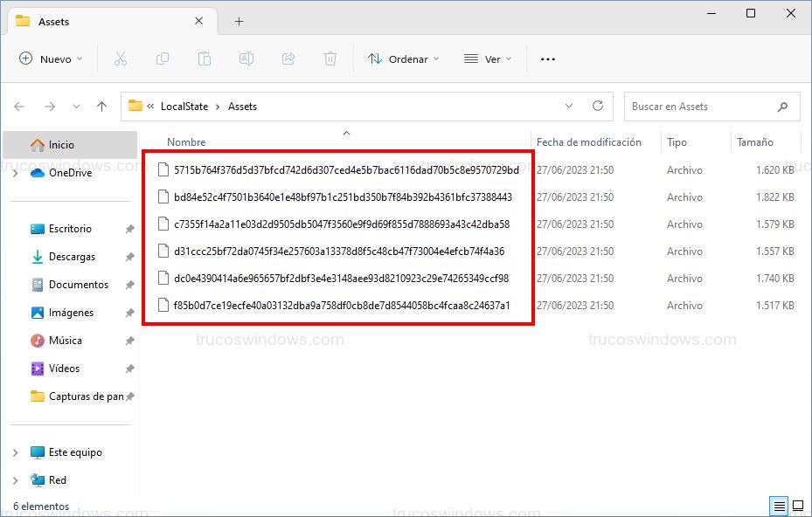Viewport: 812px width, 517px height.
Task: Switch to large thumbnails view at bottom right
Action: click(797, 505)
